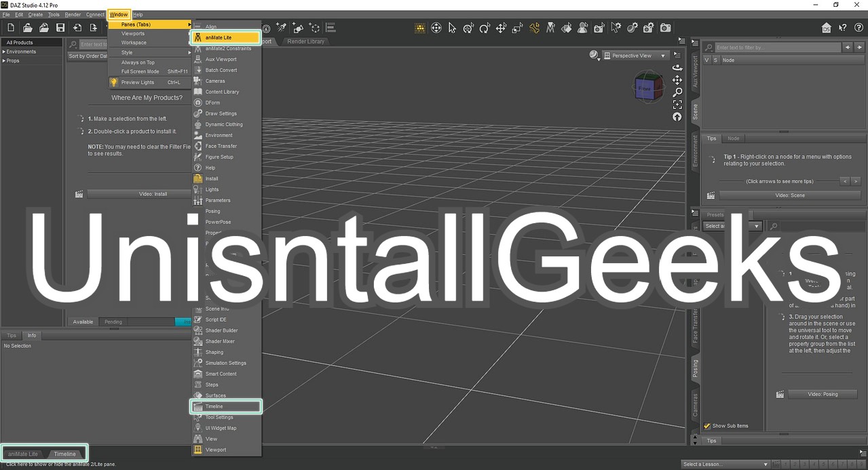The width and height of the screenshot is (868, 470).
Task: Toggle the Show Sub Items checkbox
Action: (x=707, y=426)
